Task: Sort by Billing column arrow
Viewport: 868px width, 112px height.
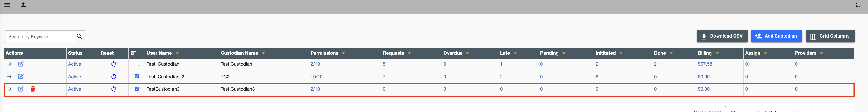Action: click(717, 53)
